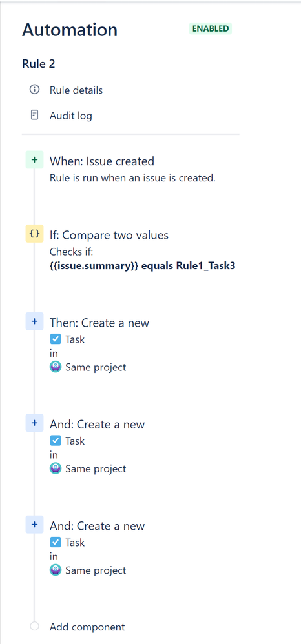Click the Rule details info icon
This screenshot has height=644, width=301.
pyautogui.click(x=34, y=90)
